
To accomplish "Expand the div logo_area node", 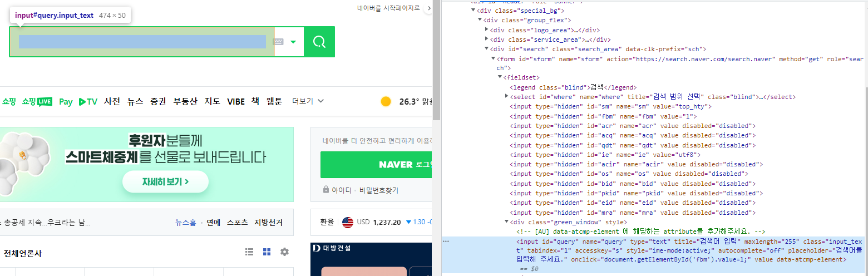I will (487, 30).
